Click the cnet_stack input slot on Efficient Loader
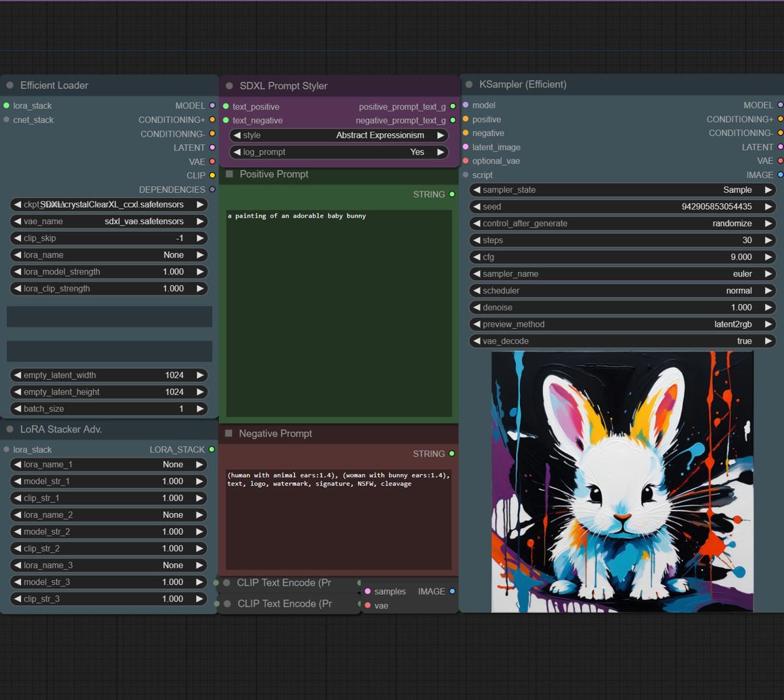 tap(7, 120)
